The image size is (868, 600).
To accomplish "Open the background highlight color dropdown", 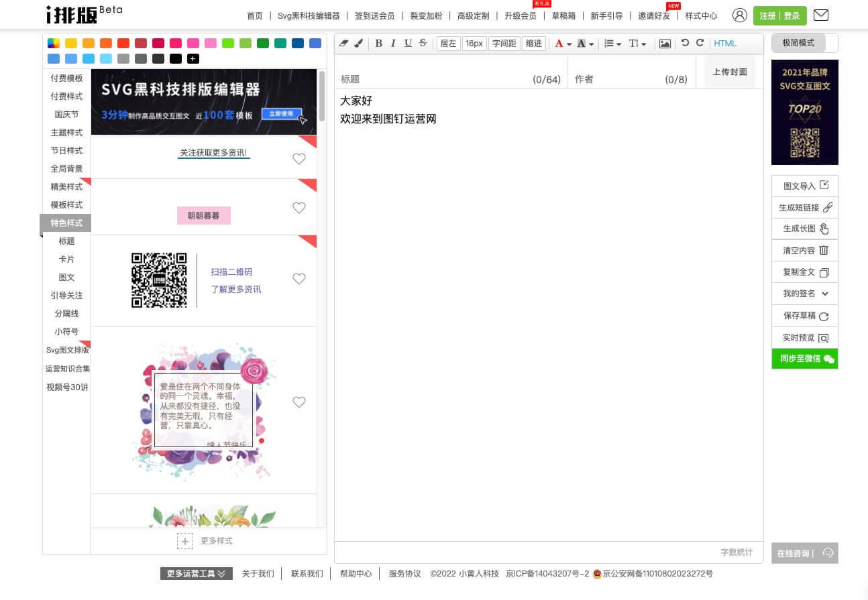I will 586,44.
